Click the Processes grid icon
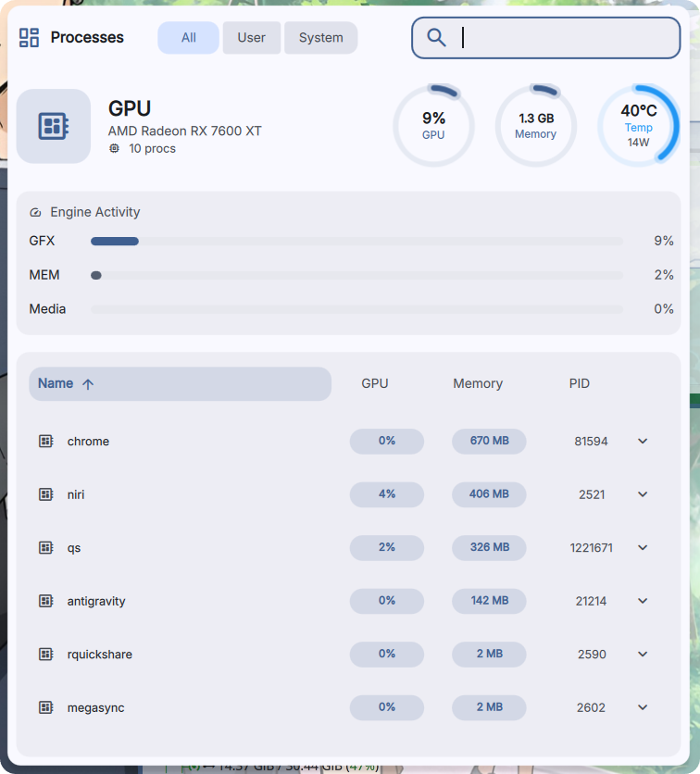700x774 pixels. click(29, 38)
